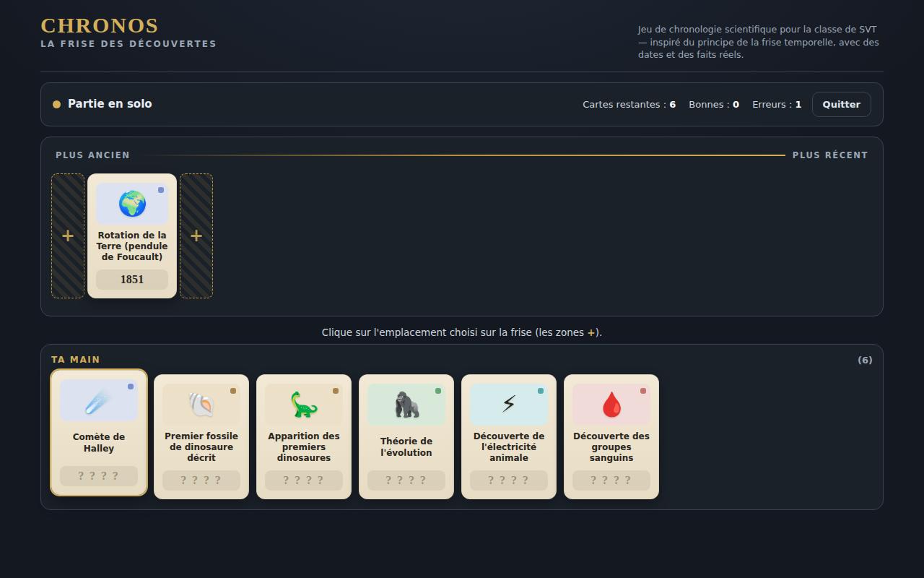Select the Premier fossile de dinosaure décrit card title
The image size is (924, 578).
[x=201, y=447]
